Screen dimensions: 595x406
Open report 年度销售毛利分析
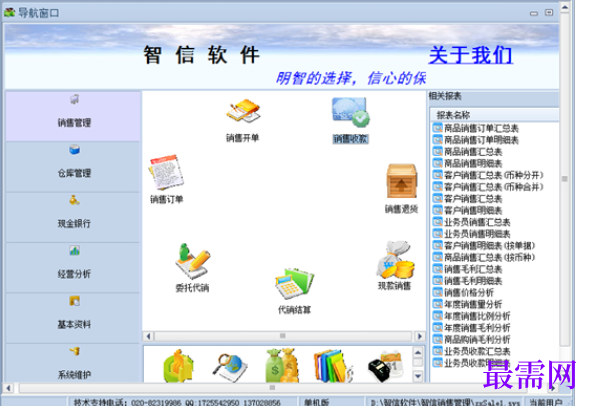pos(477,328)
